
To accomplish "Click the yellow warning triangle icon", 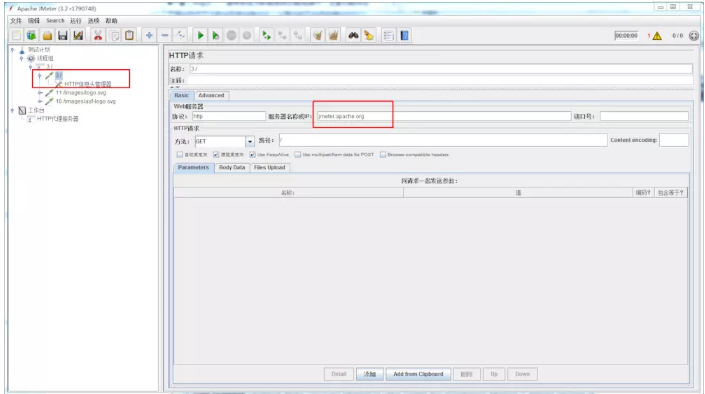I will point(657,36).
